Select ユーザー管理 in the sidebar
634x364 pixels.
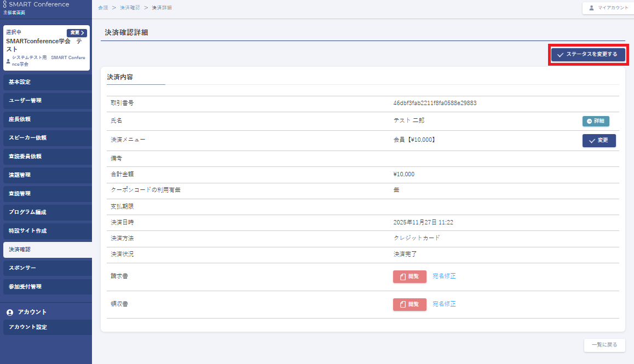coord(46,101)
